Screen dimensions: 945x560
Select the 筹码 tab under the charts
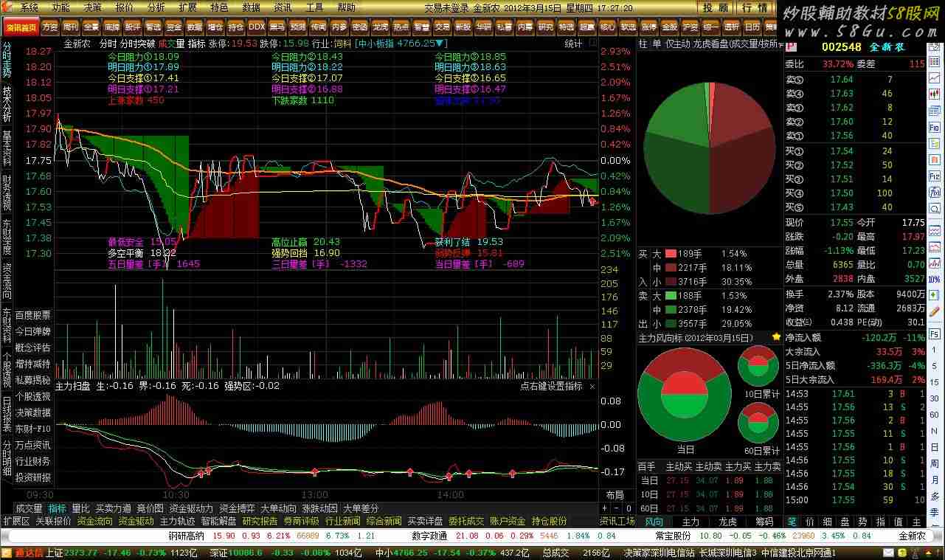click(764, 521)
